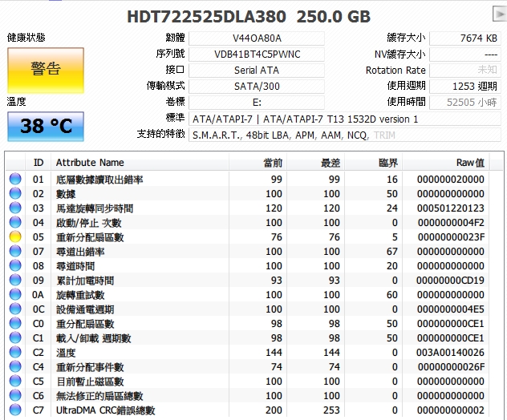Screen dimensions: 507x420
Task: Click the SATA/300 transfer mode field
Action: [257, 86]
